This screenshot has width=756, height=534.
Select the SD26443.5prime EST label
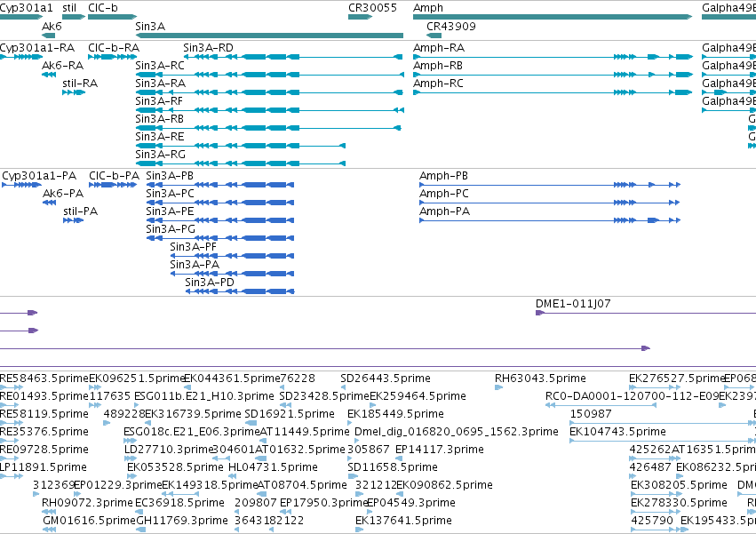(x=386, y=379)
